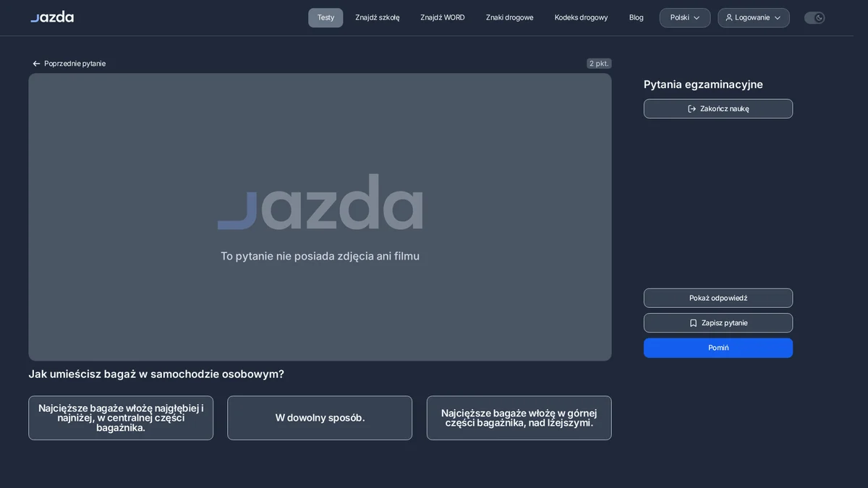
Task: Click the user icon next to Logowanie
Action: click(729, 17)
